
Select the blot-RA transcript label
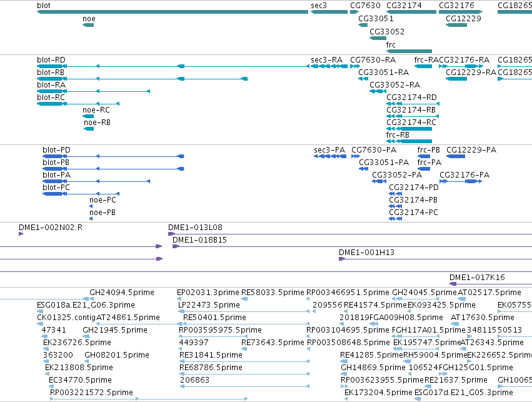tap(51, 85)
